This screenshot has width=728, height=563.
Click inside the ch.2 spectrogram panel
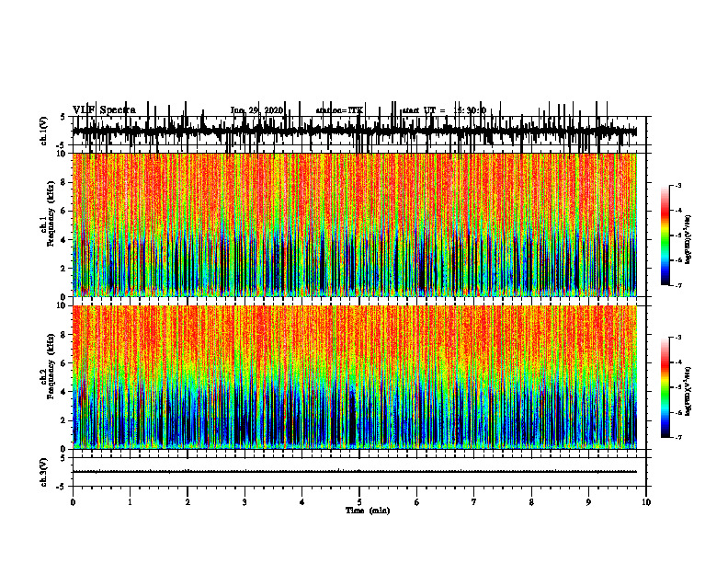click(355, 377)
